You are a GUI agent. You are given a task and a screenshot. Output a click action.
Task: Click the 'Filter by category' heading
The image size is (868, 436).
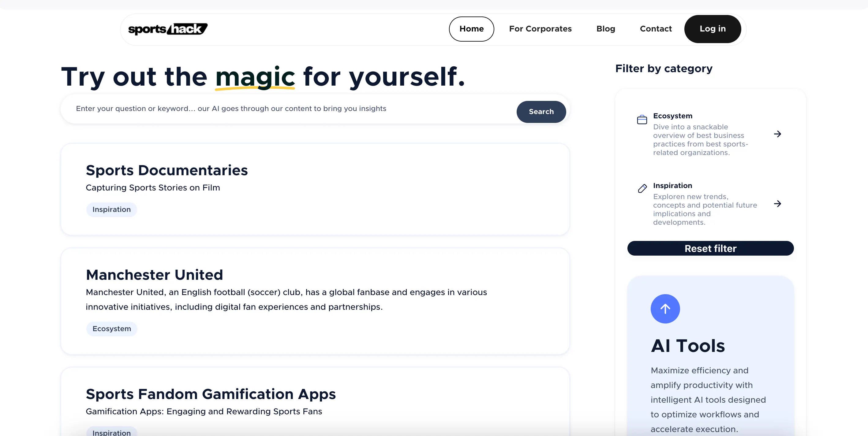coord(664,69)
